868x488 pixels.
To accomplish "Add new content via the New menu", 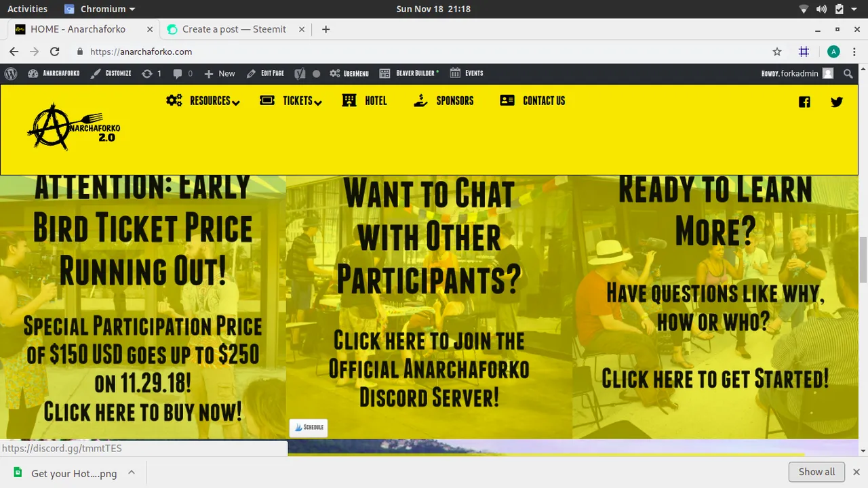I will 220,73.
